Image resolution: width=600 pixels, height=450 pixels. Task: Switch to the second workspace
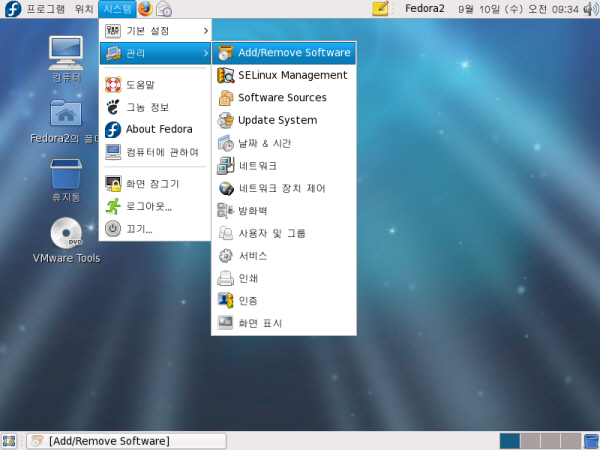point(530,441)
